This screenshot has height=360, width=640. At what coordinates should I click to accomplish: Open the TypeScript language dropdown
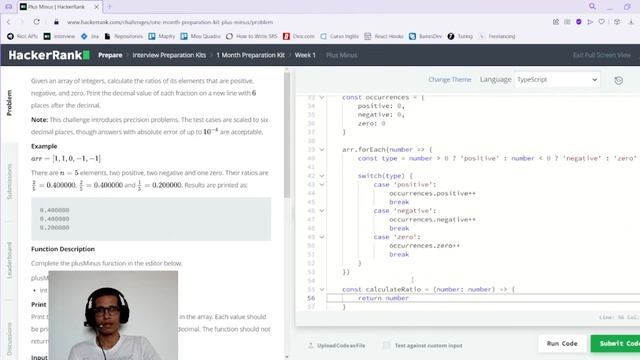[557, 80]
